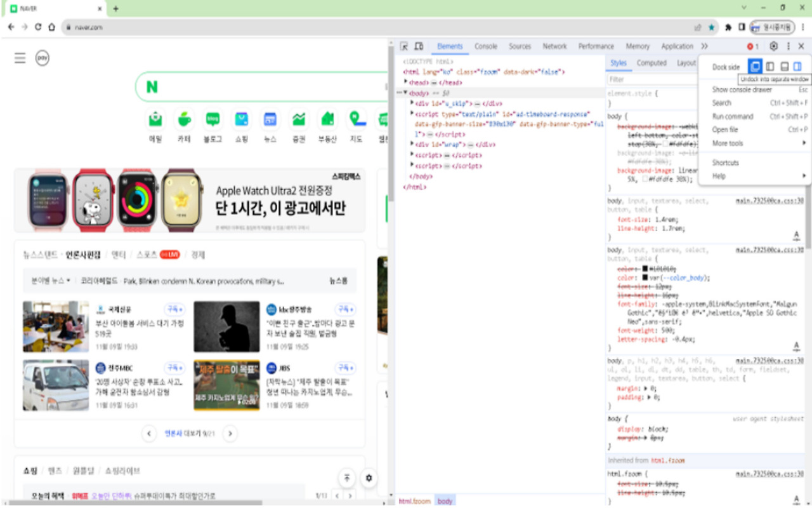Select Dock to bottom option
Viewport: 812px width, 508px height.
point(784,67)
